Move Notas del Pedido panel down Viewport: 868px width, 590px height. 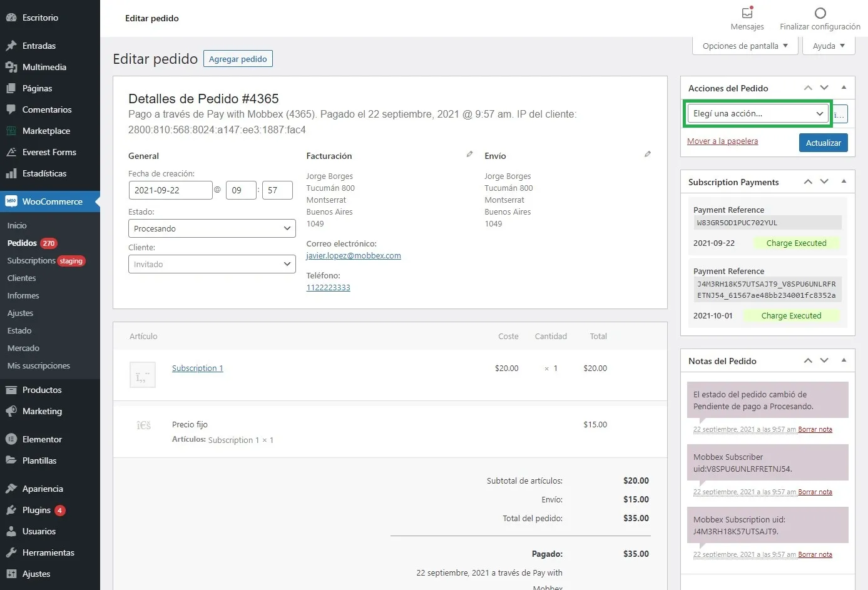pyautogui.click(x=824, y=361)
